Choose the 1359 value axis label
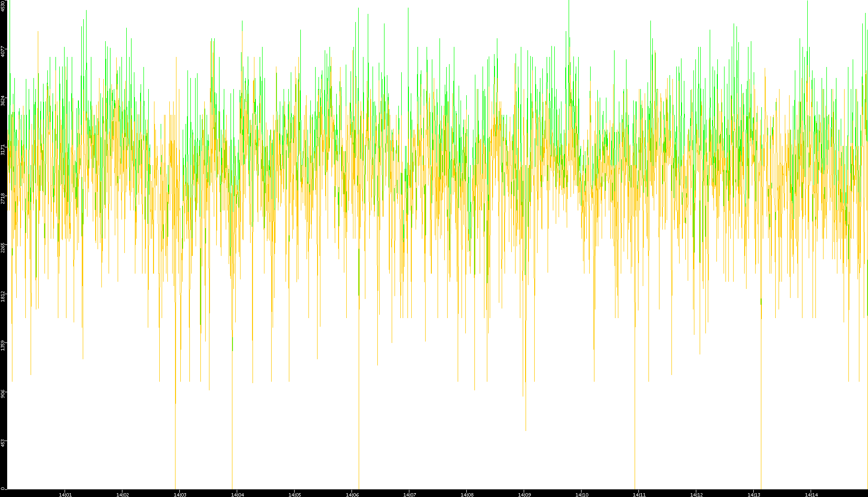This screenshot has height=497, width=868. [3, 345]
